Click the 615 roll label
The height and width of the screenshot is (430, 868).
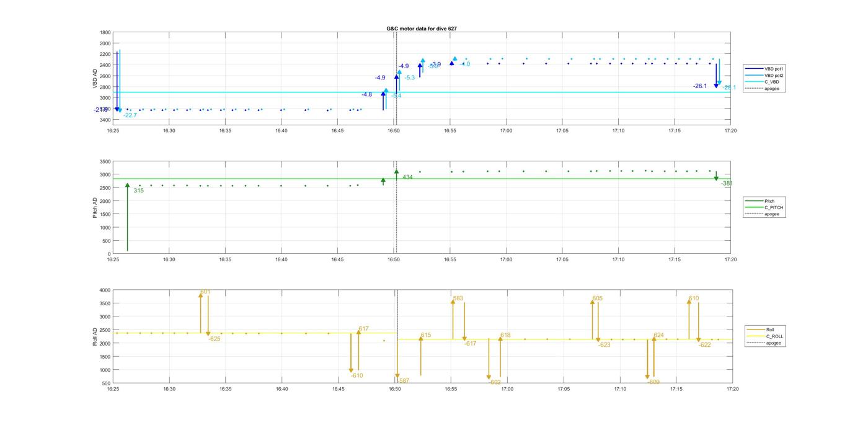point(426,335)
